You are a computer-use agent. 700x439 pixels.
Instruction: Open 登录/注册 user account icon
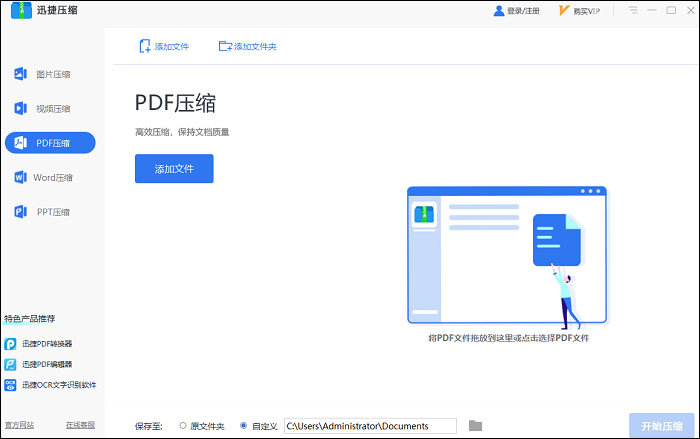point(499,11)
